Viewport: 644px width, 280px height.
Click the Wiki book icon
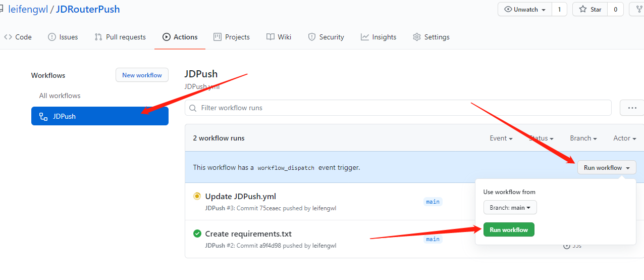point(271,37)
